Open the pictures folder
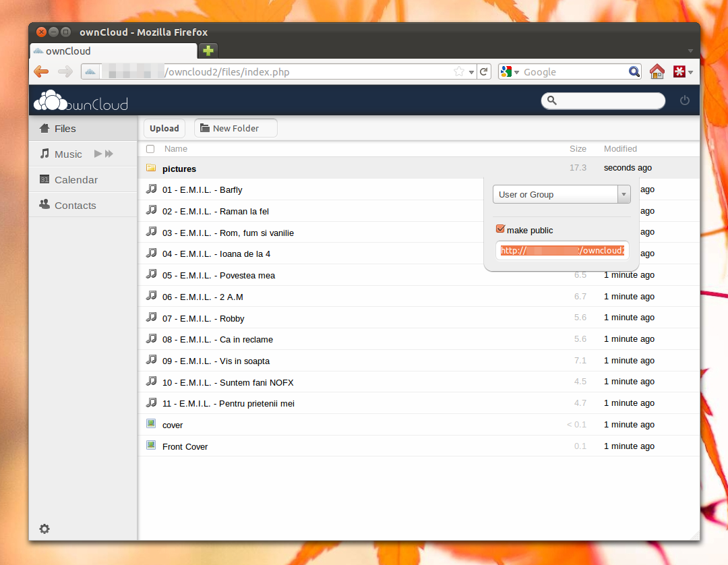 click(179, 169)
